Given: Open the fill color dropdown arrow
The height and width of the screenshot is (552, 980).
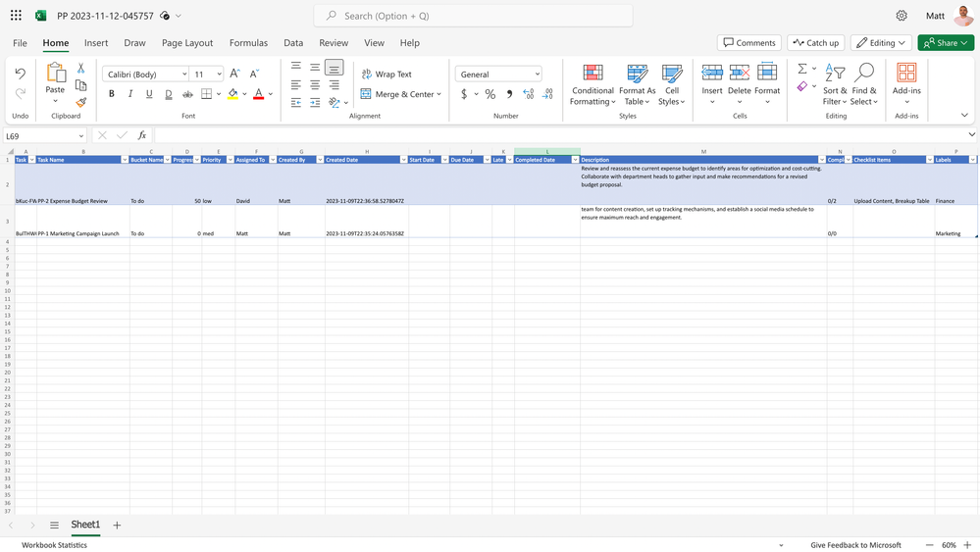Looking at the screenshot, I should [244, 94].
